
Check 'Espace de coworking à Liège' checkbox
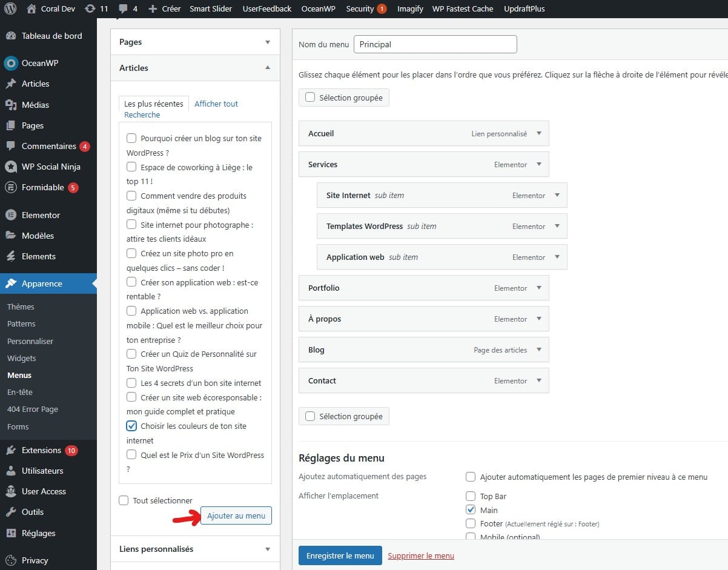point(131,167)
